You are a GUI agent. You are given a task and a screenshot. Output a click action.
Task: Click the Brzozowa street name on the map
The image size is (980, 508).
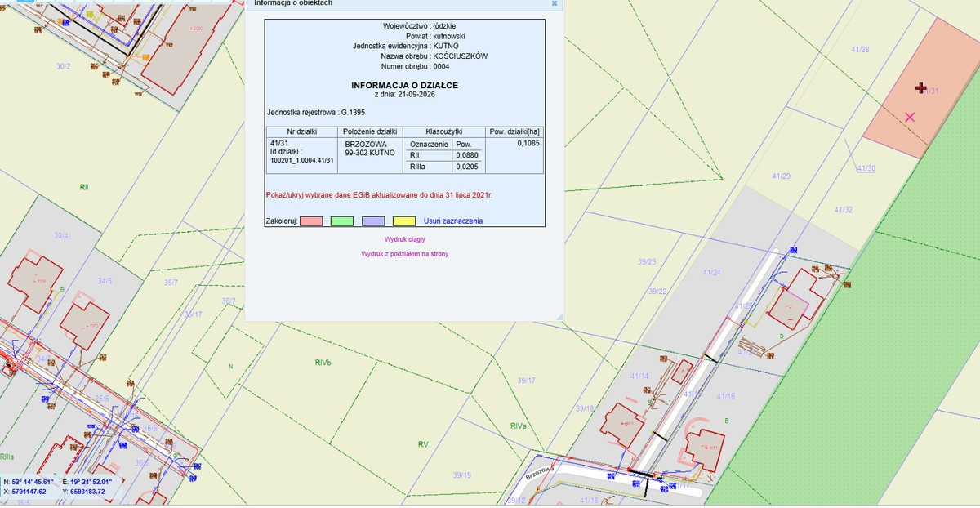(541, 473)
